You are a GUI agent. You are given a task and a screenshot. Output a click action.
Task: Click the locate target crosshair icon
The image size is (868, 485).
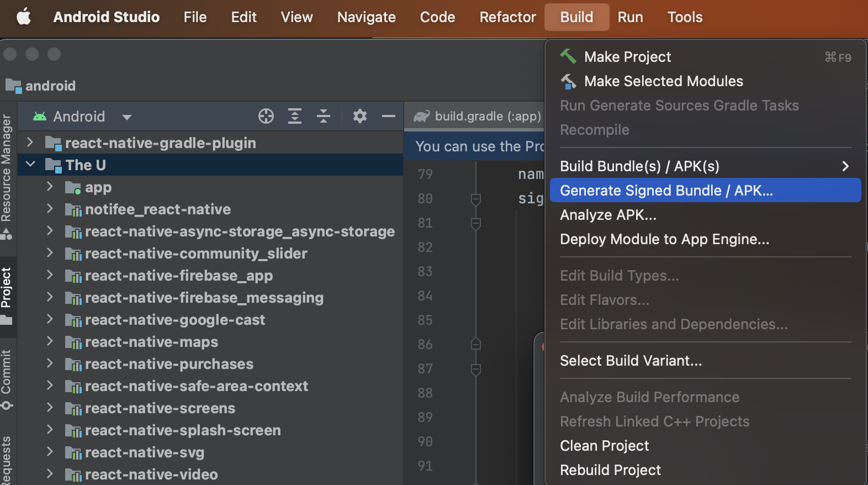click(266, 116)
